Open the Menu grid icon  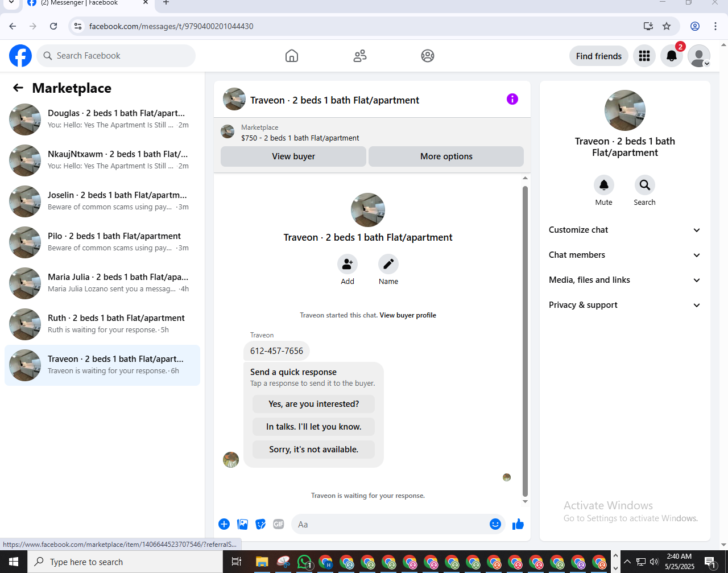point(644,56)
